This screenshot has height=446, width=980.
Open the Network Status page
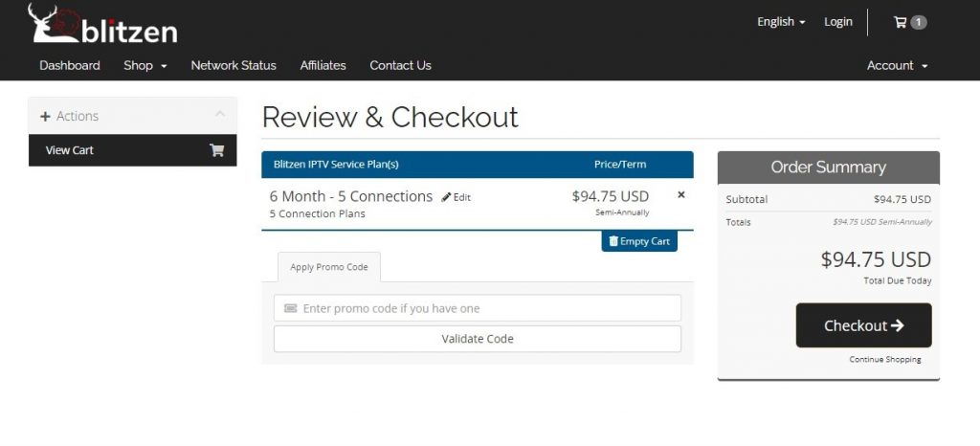click(234, 66)
